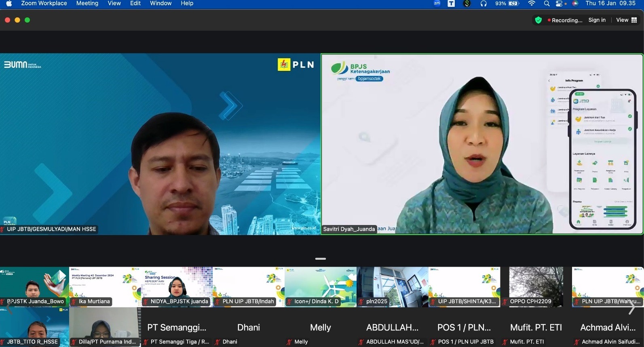This screenshot has width=644, height=347.
Task: Click the Sign in button
Action: tap(597, 20)
